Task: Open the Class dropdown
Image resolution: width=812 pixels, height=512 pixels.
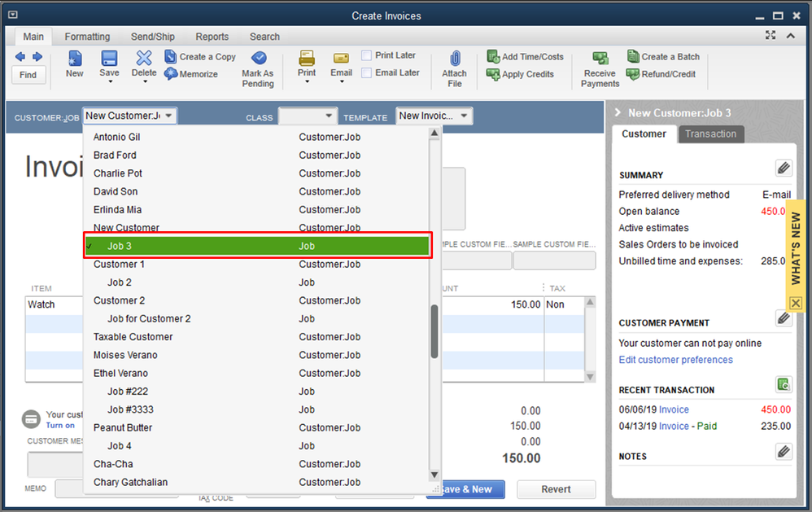Action: coord(329,116)
